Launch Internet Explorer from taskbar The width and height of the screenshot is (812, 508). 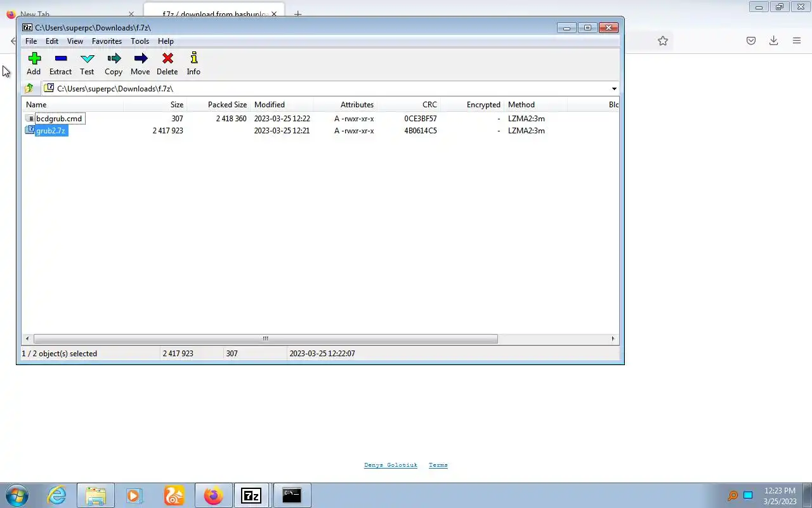click(x=57, y=495)
